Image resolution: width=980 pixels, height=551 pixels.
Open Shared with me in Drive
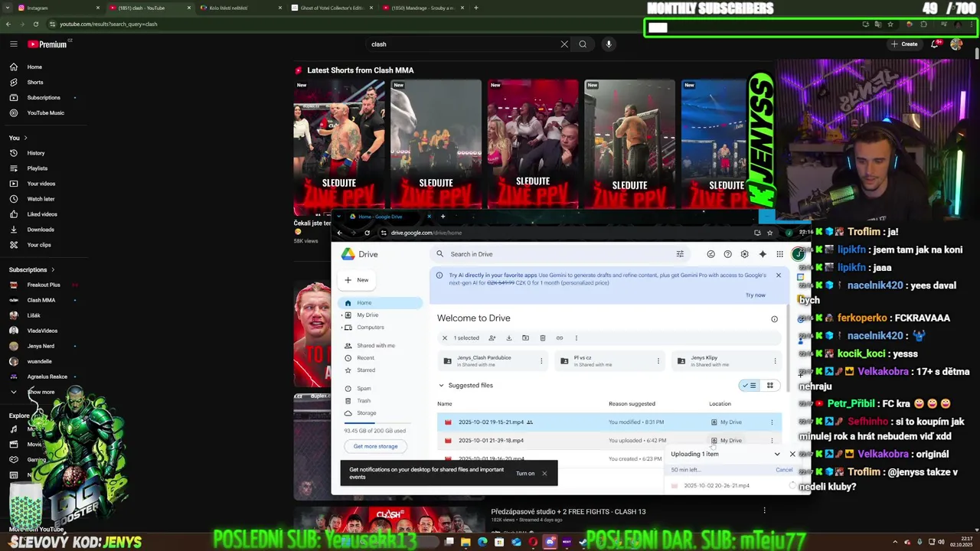(x=376, y=346)
